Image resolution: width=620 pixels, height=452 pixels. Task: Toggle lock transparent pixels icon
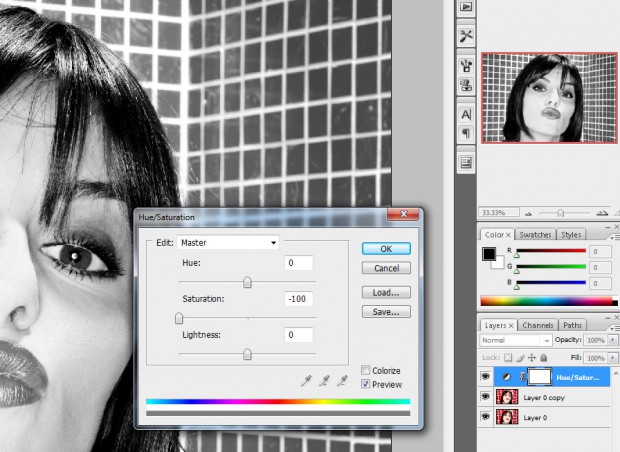[x=508, y=358]
